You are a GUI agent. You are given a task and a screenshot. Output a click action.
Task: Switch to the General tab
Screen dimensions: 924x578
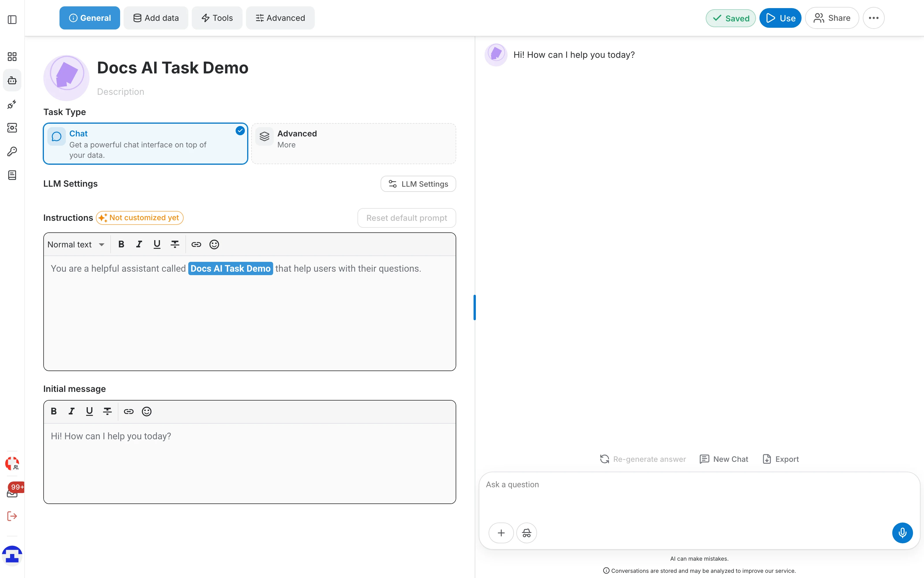(90, 18)
